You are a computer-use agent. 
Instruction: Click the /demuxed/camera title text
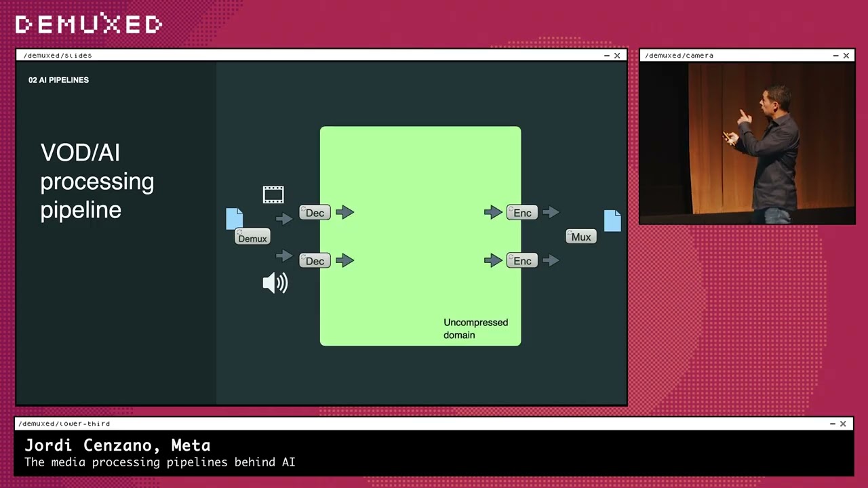coord(679,56)
